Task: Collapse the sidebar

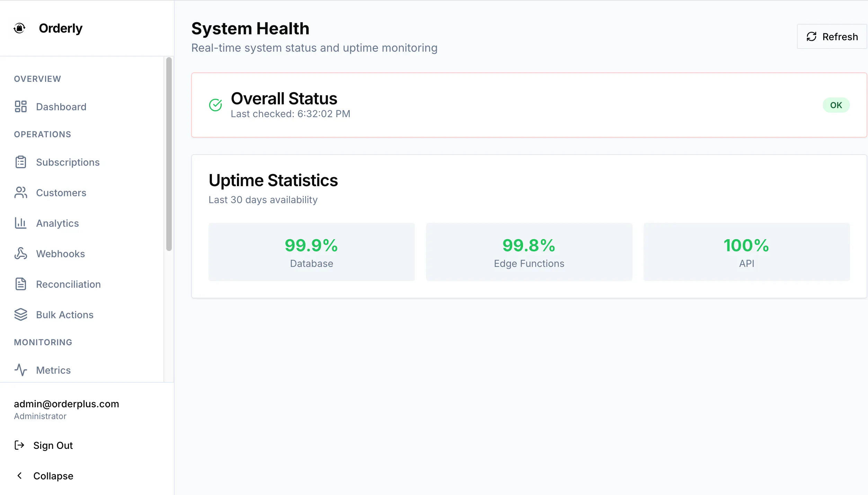Action: point(87,476)
